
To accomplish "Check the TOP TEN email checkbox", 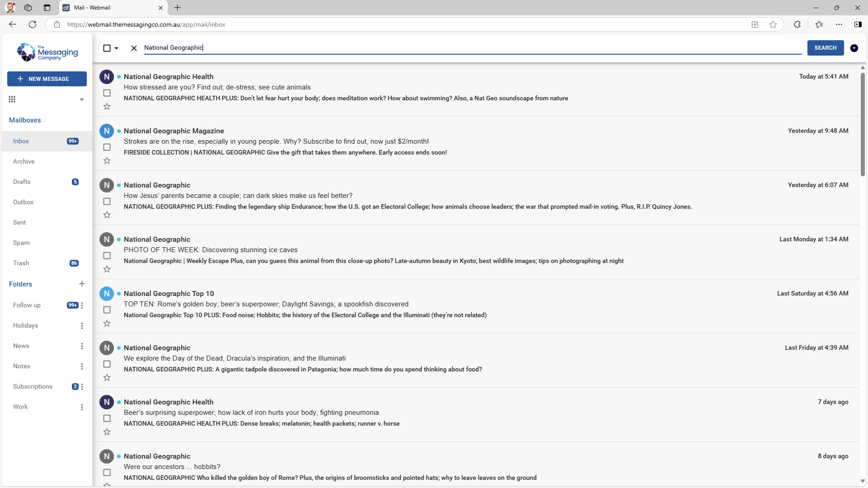I will click(107, 310).
